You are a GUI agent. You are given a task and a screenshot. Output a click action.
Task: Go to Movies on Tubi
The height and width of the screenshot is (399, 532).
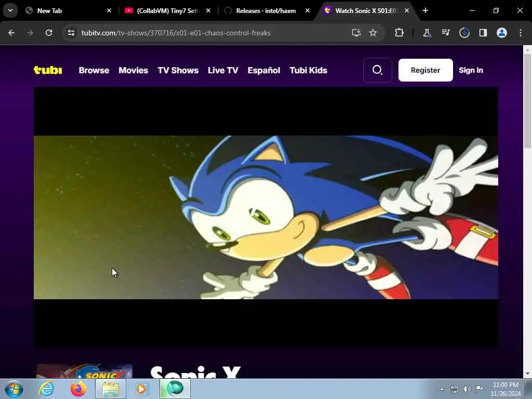pyautogui.click(x=134, y=70)
